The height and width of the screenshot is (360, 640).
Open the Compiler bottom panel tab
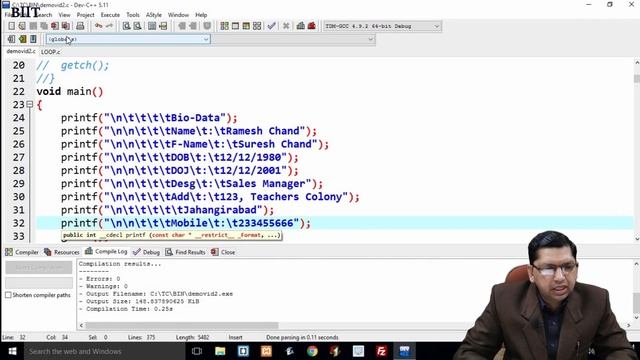coord(22,252)
